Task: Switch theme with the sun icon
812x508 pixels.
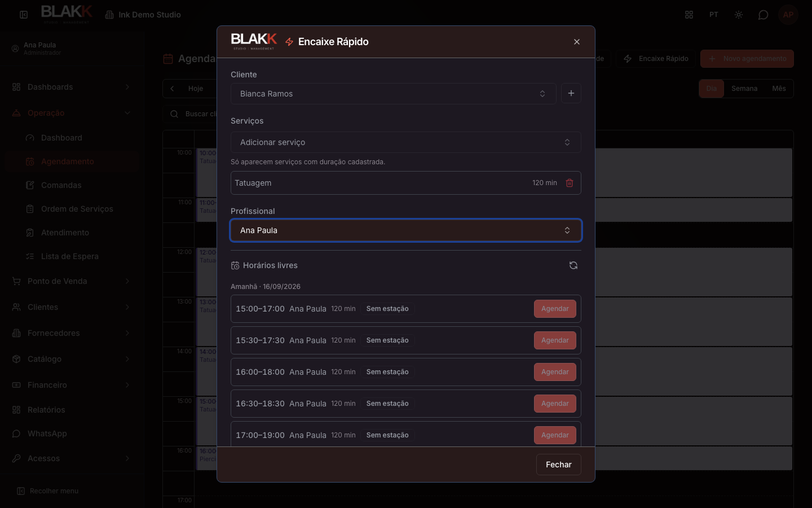Action: click(x=739, y=15)
